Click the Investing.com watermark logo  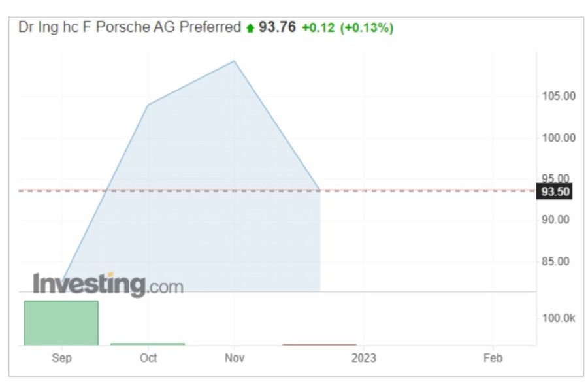(108, 284)
